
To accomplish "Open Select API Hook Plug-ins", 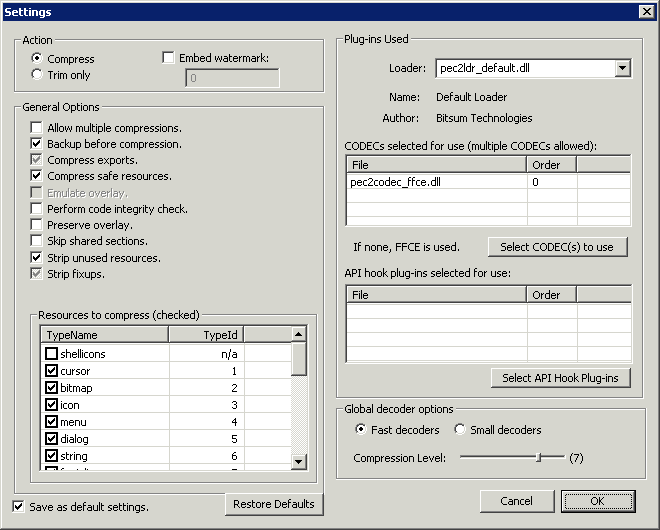I will click(x=560, y=378).
